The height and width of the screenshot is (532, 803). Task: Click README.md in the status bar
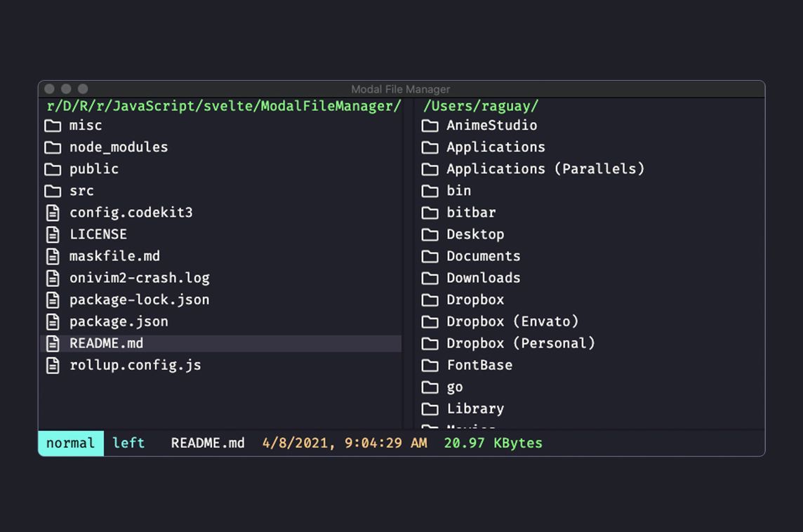[208, 443]
